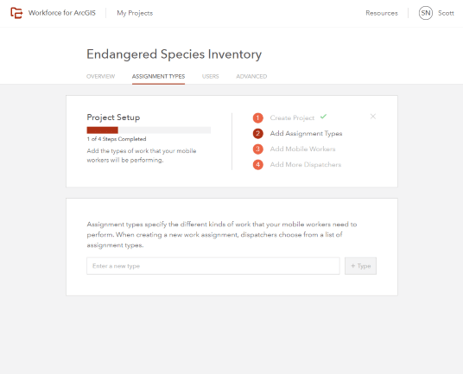Switch to the Overview tab
463x374 pixels.
point(101,76)
